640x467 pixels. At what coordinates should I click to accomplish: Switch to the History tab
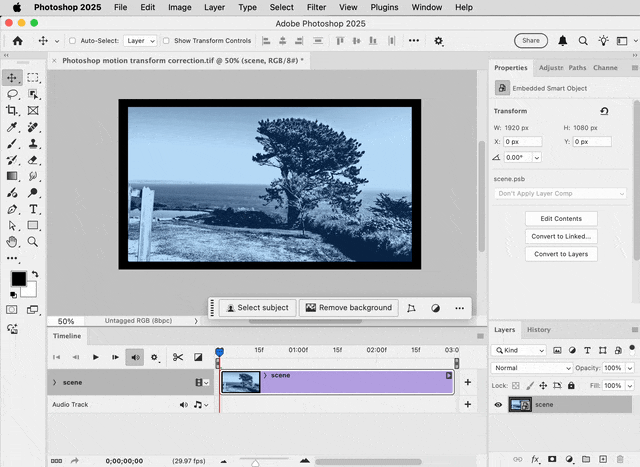tap(538, 329)
